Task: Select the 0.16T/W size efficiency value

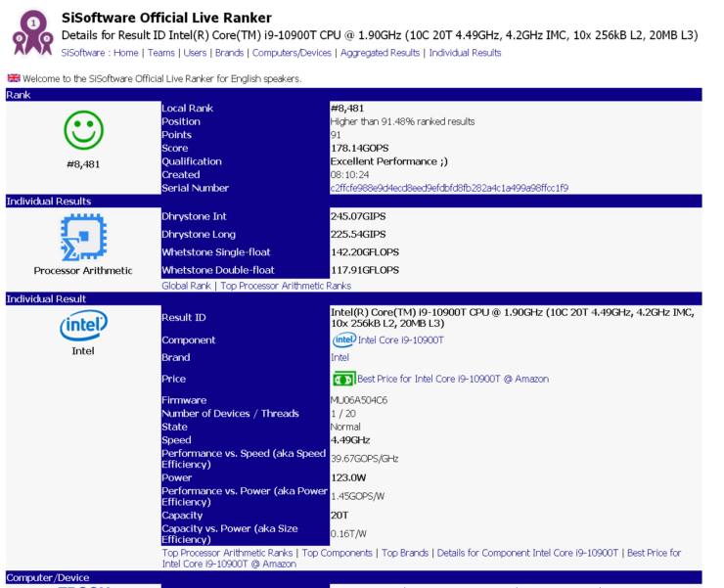Action: pos(348,533)
